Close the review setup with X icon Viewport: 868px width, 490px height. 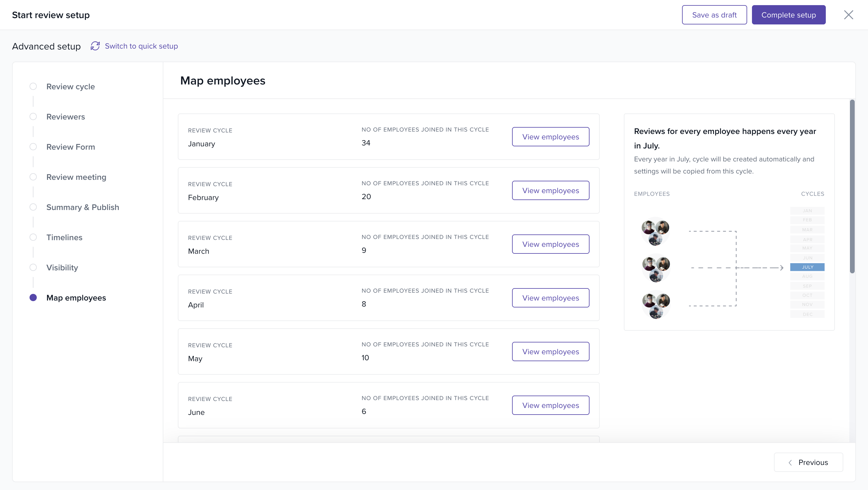coord(848,15)
